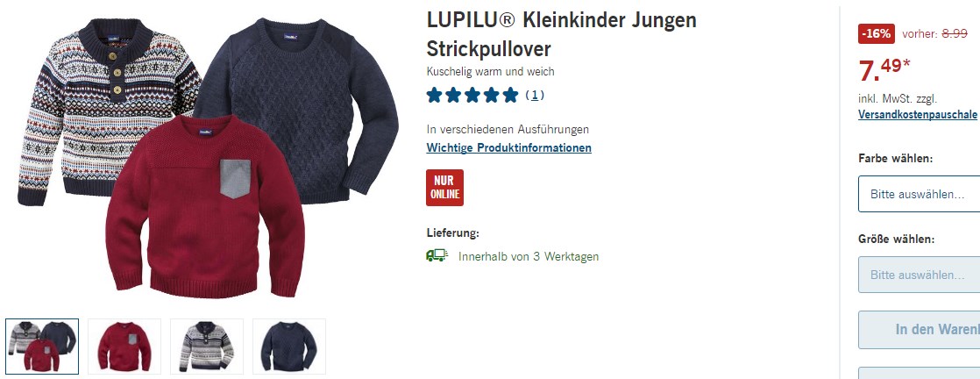Select the navy blue sweater thumbnail
Screen dimensions: 980x379
click(289, 347)
